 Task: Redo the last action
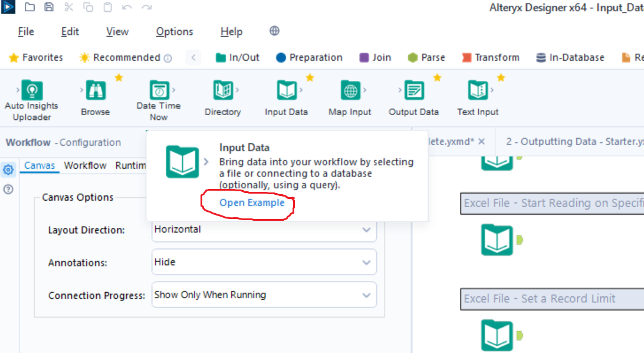pos(147,7)
